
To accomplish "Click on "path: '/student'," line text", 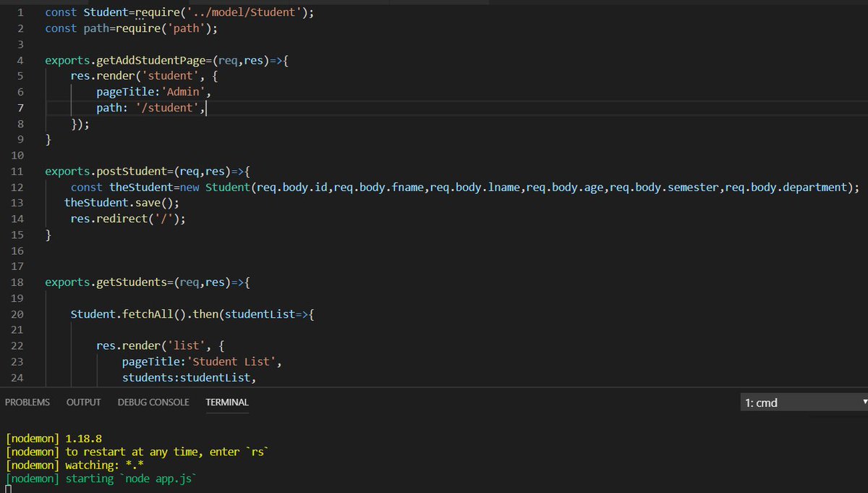I will pyautogui.click(x=151, y=108).
